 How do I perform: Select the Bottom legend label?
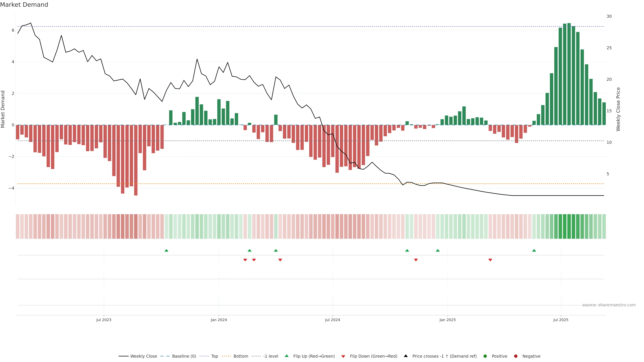[241, 356]
